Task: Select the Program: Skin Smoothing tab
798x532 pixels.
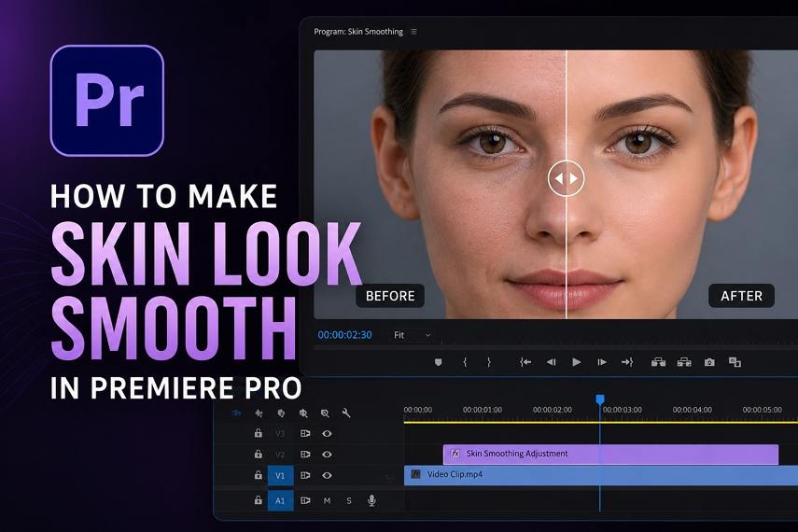Action: 358,32
